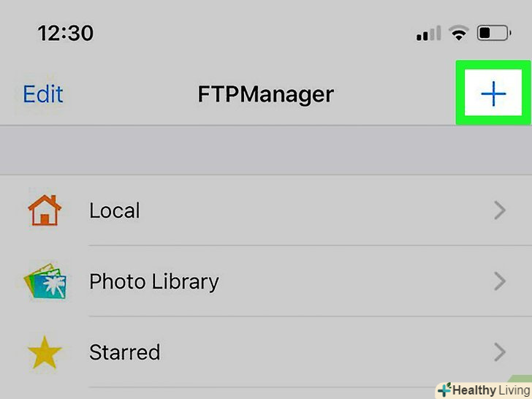532x399 pixels.
Task: Click the Wi-Fi status icon
Action: (459, 34)
